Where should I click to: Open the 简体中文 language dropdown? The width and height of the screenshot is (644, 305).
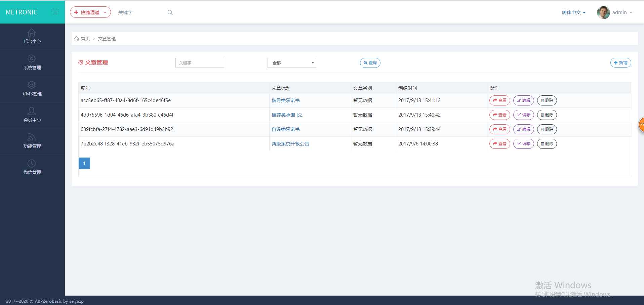coord(574,12)
